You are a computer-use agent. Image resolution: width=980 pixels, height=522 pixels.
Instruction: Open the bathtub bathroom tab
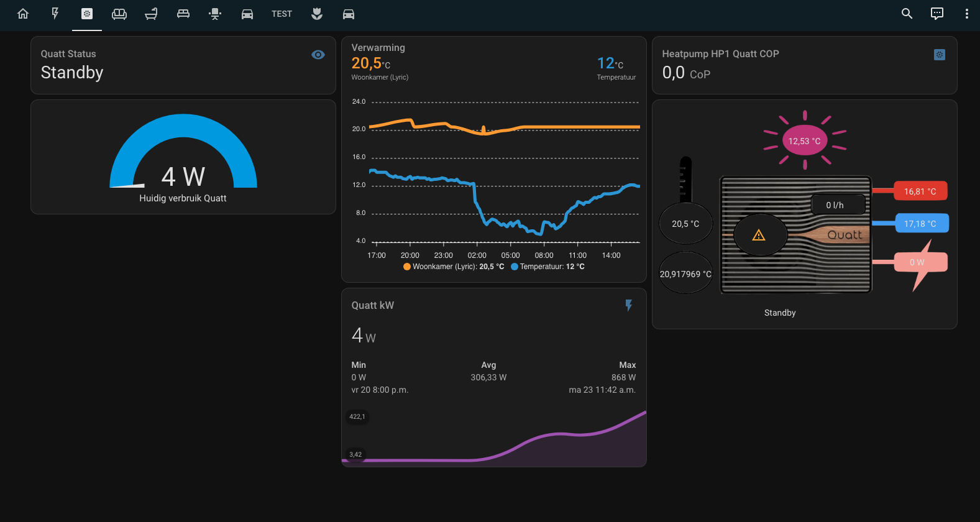coord(151,14)
